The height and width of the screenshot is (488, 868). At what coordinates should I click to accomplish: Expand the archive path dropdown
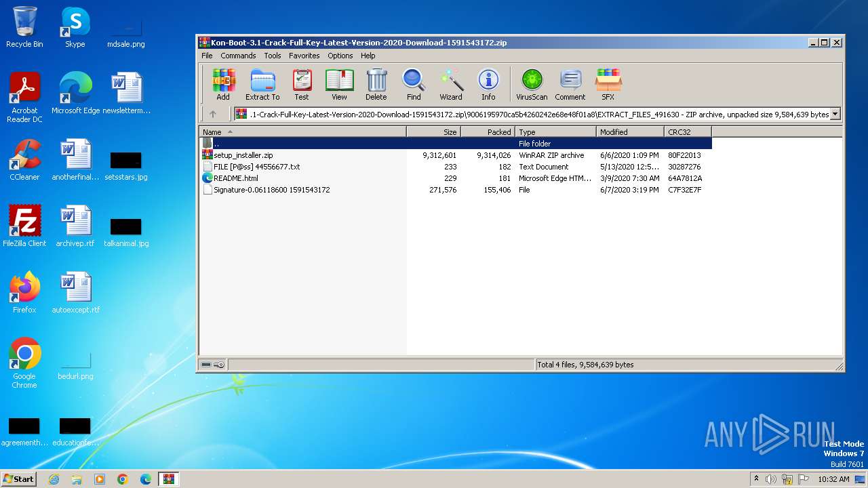[x=835, y=115]
